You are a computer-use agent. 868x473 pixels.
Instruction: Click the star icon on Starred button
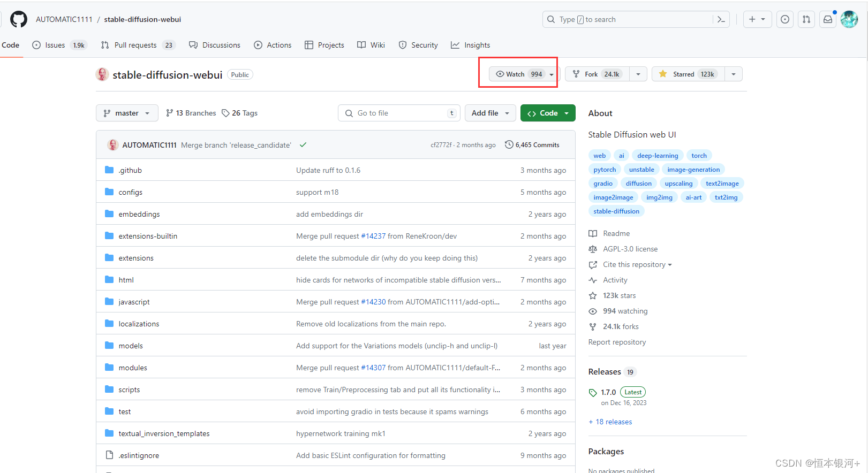coord(663,74)
